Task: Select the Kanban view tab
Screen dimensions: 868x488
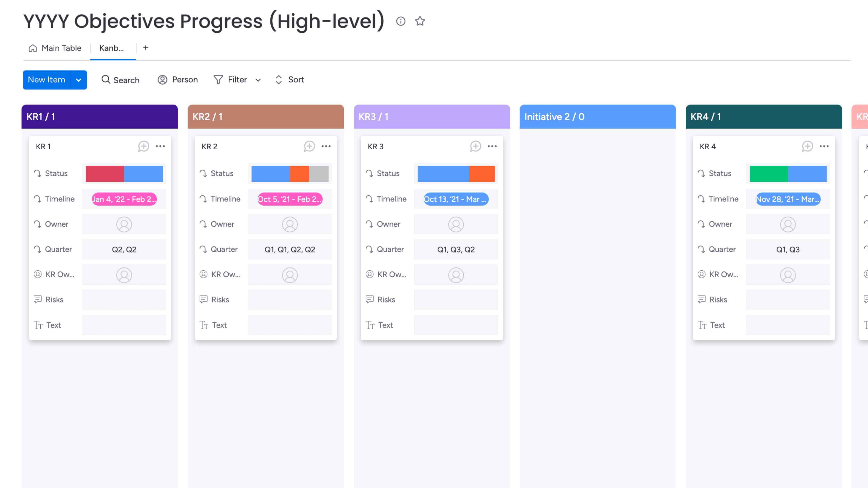Action: pyautogui.click(x=113, y=48)
